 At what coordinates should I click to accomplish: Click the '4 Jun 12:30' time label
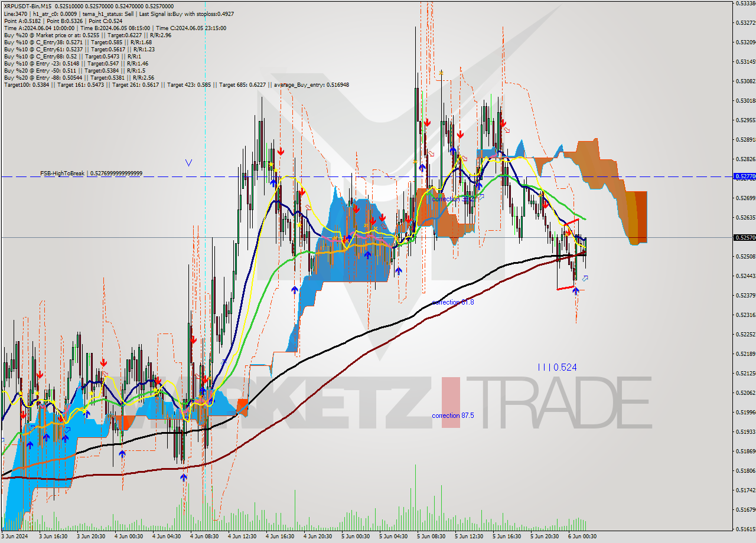point(242,537)
